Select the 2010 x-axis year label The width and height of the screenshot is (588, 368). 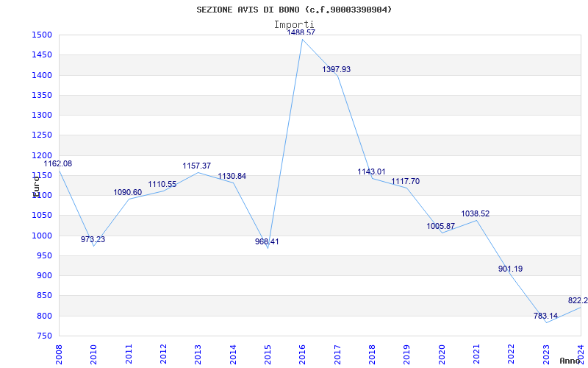pyautogui.click(x=93, y=355)
